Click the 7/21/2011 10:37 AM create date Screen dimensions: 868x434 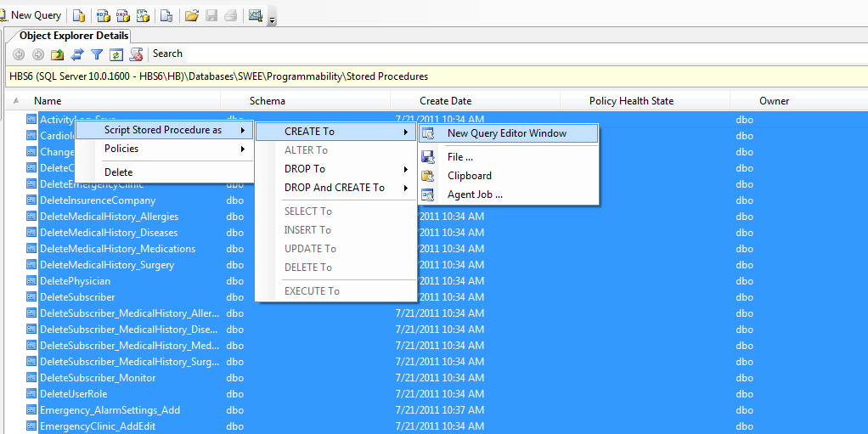(440, 410)
